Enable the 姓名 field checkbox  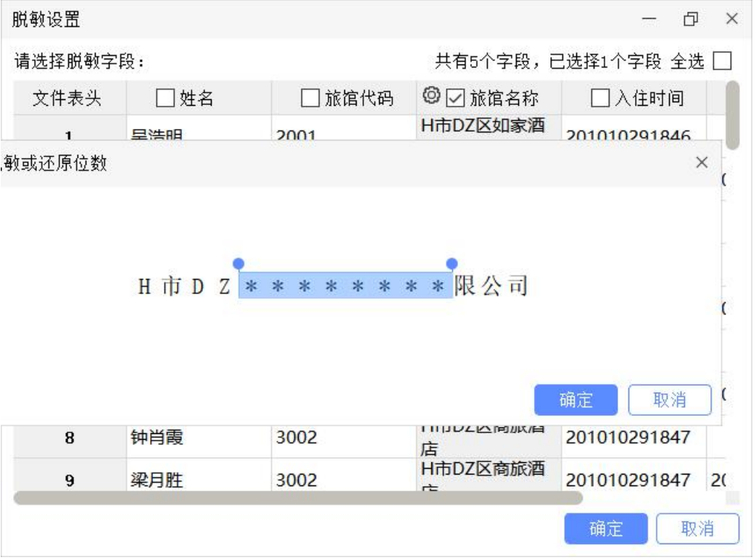(165, 97)
